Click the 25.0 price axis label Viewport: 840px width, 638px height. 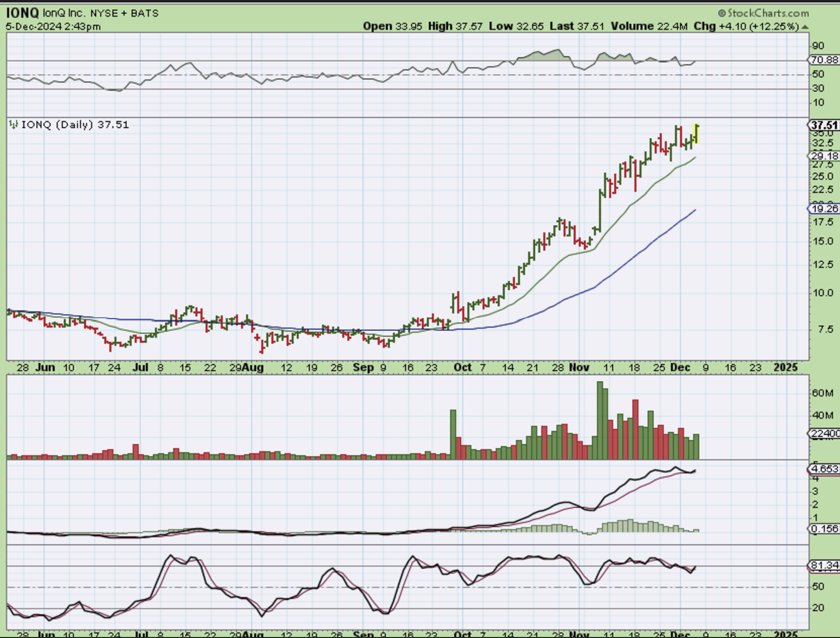[822, 177]
